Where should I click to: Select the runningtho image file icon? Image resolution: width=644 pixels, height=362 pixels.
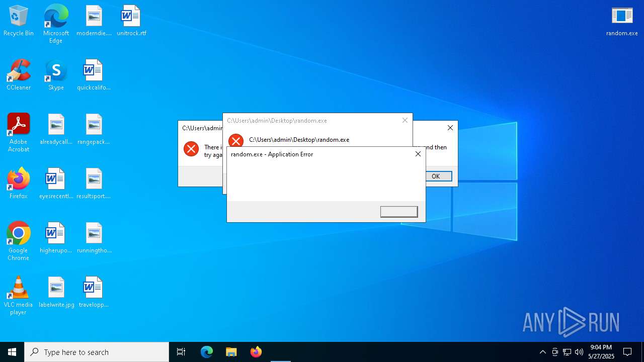[94, 238]
